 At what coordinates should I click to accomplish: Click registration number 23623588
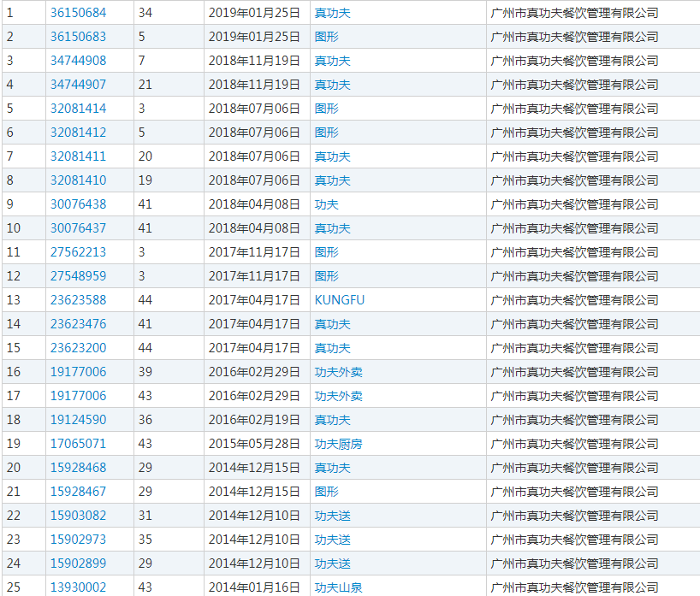click(78, 300)
